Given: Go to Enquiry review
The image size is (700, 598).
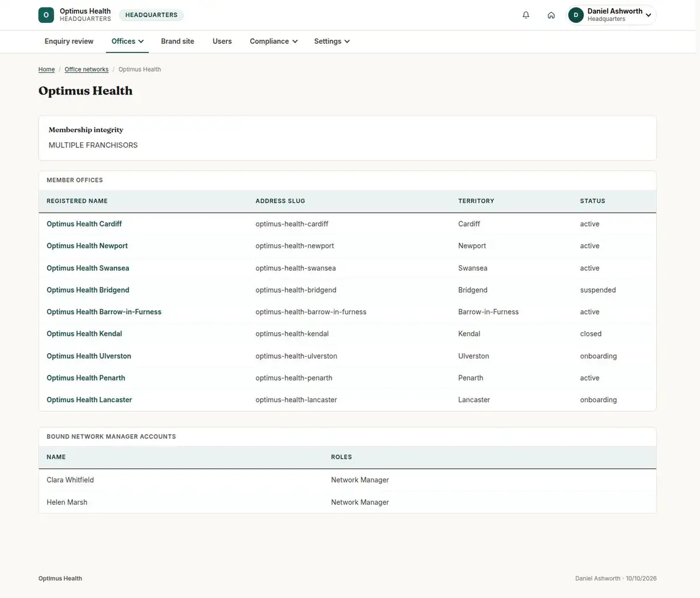Looking at the screenshot, I should [69, 41].
